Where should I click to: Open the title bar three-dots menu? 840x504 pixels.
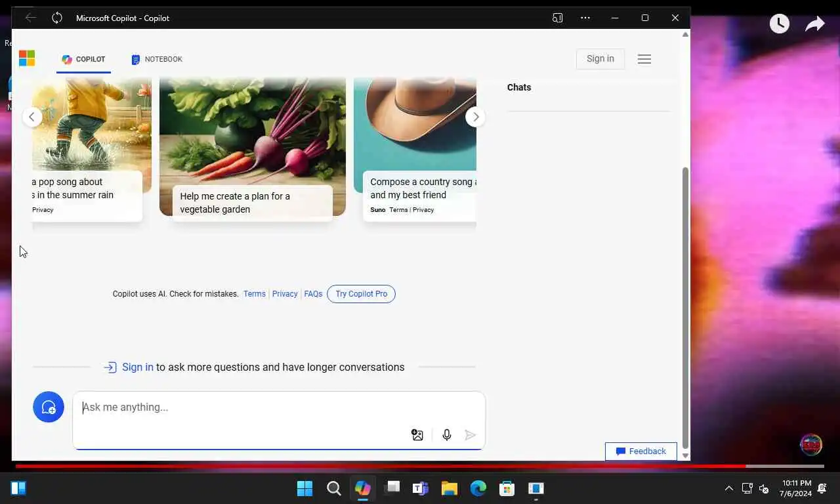[585, 18]
